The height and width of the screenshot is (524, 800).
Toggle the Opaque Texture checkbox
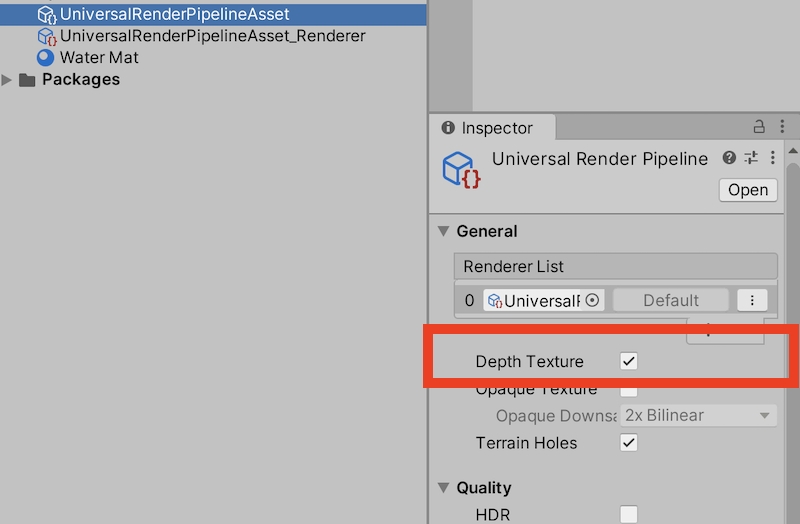(629, 391)
